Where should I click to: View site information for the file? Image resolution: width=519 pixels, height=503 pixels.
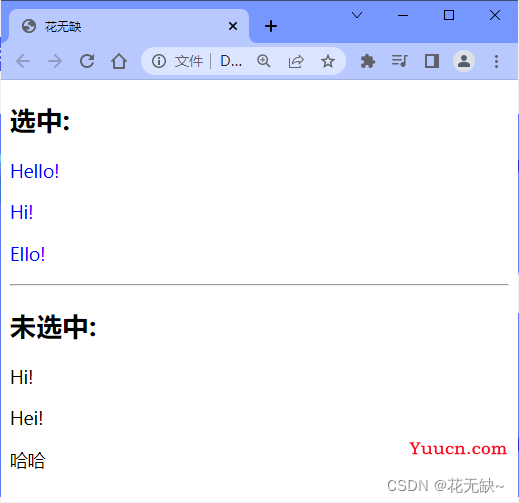[x=159, y=61]
